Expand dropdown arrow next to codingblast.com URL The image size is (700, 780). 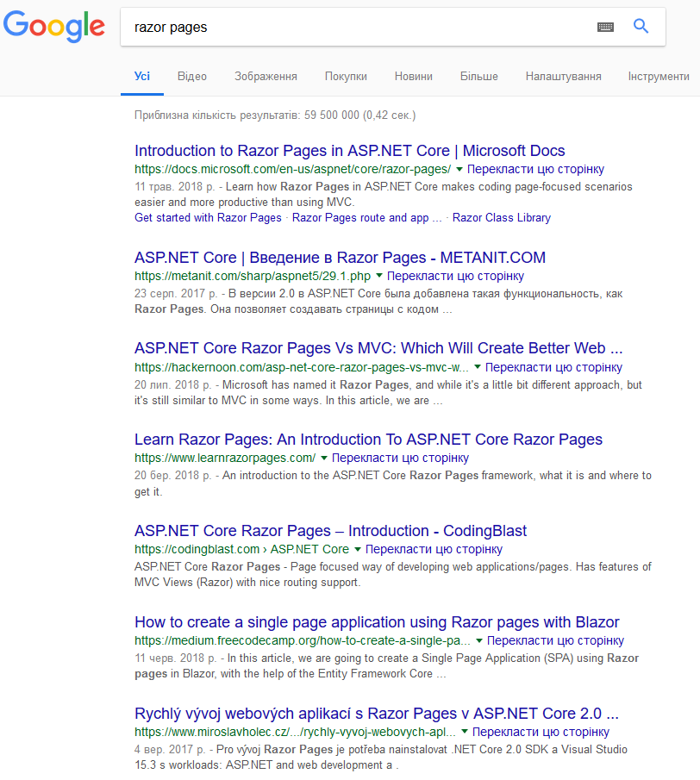[x=357, y=549]
